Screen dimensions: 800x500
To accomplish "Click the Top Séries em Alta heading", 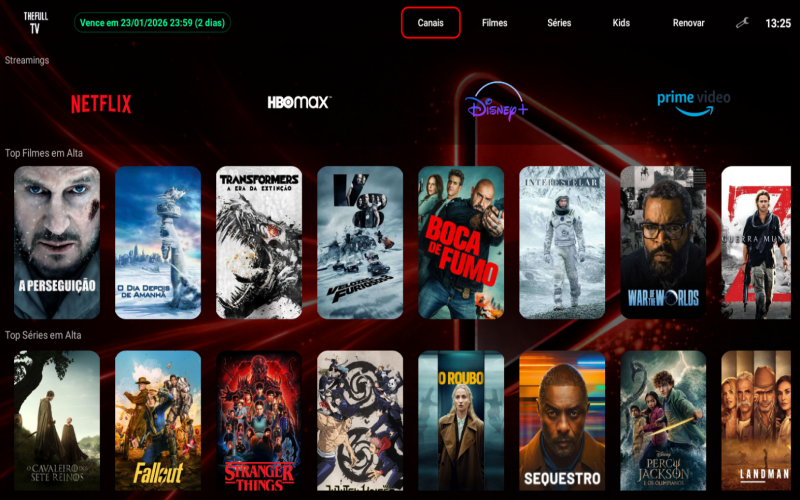I will tap(43, 335).
